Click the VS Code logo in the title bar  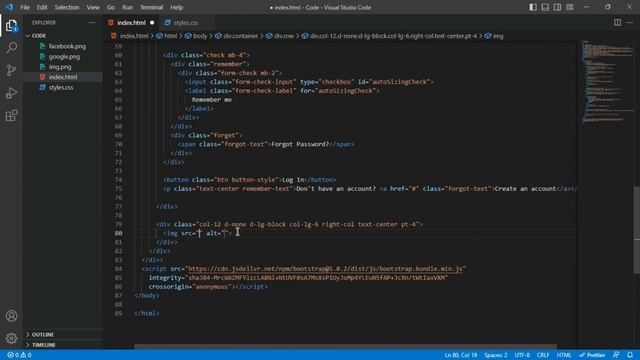tap(9, 7)
